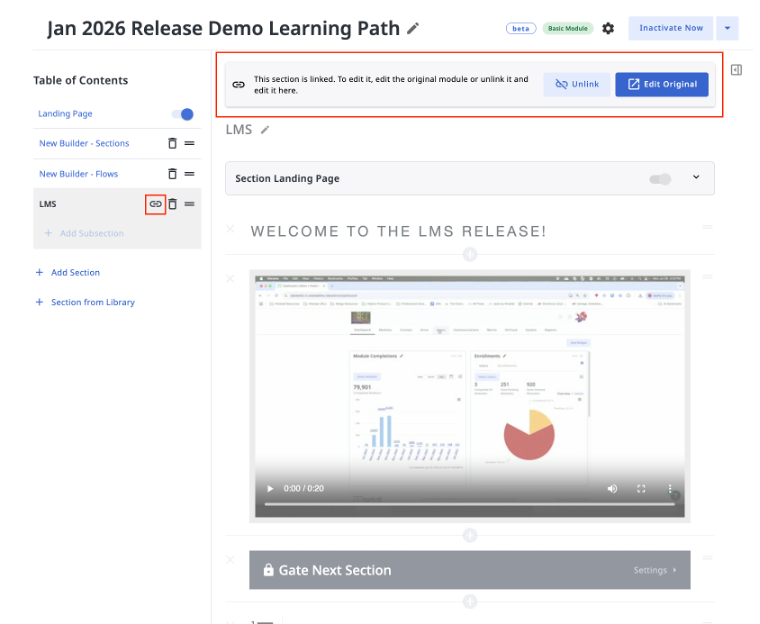Grab drag handle of video block
This screenshot has height=624, width=760.
[x=707, y=277]
